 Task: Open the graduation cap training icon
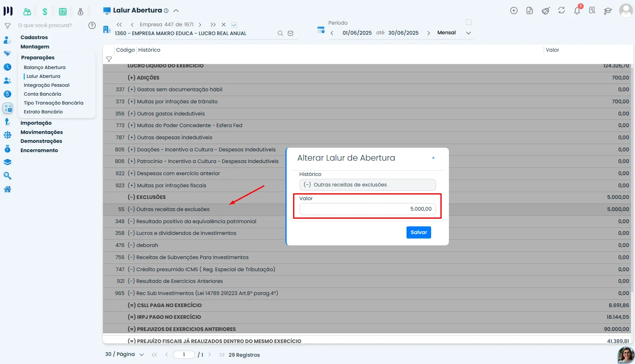click(x=608, y=11)
